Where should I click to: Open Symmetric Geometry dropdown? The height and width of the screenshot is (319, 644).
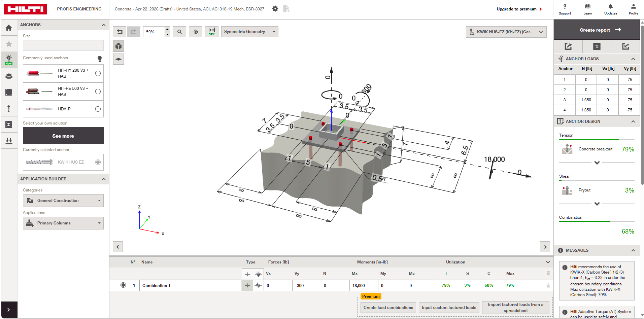pyautogui.click(x=250, y=32)
